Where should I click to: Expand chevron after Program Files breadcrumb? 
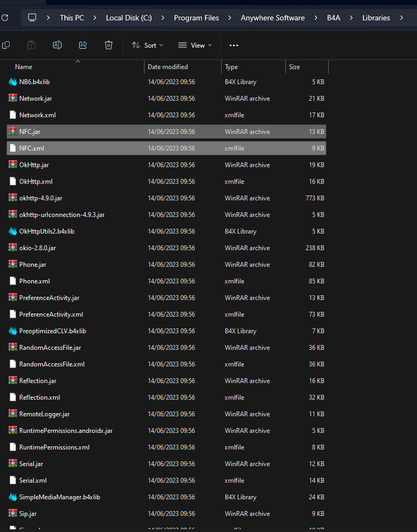point(230,18)
